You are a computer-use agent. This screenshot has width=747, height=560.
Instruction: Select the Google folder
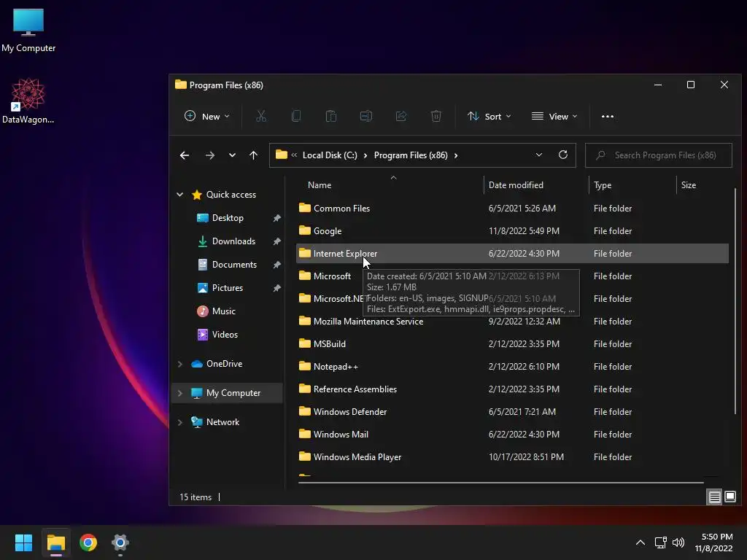coord(512,231)
